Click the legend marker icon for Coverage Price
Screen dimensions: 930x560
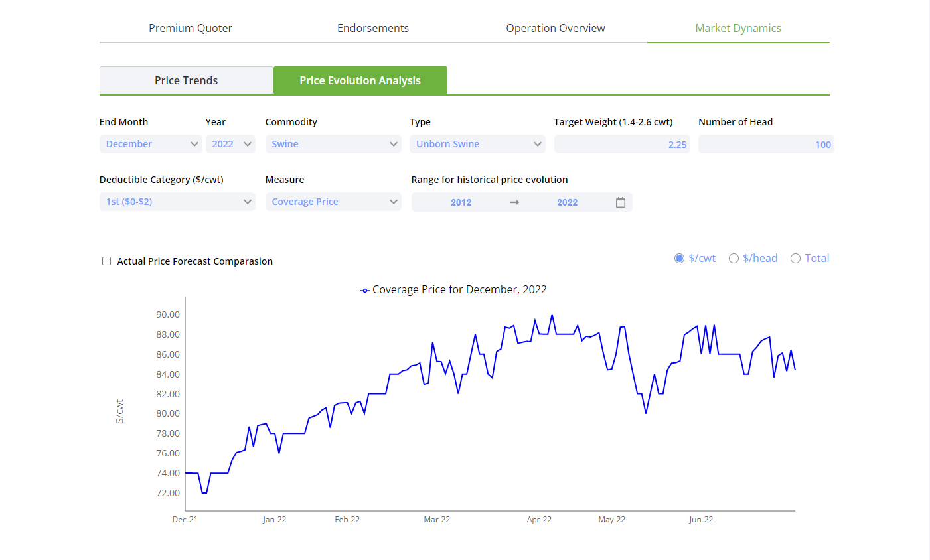tap(365, 290)
